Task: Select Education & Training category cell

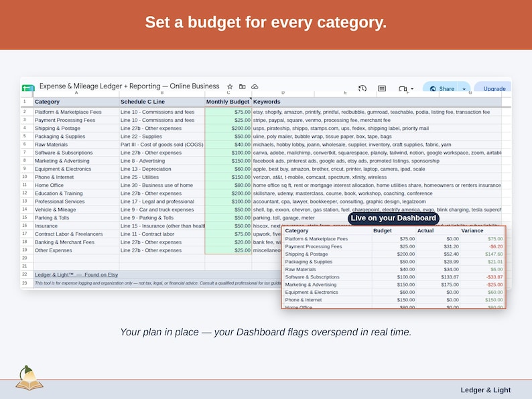Action: (76, 193)
